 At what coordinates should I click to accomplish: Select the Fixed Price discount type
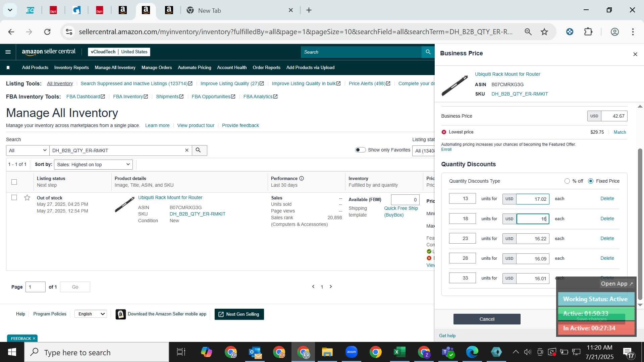[591, 181]
